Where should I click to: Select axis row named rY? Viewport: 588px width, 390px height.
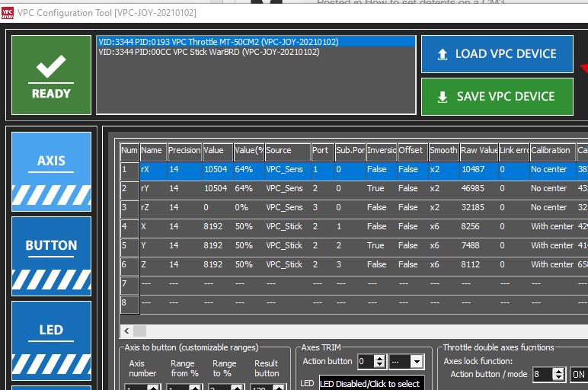pos(354,189)
